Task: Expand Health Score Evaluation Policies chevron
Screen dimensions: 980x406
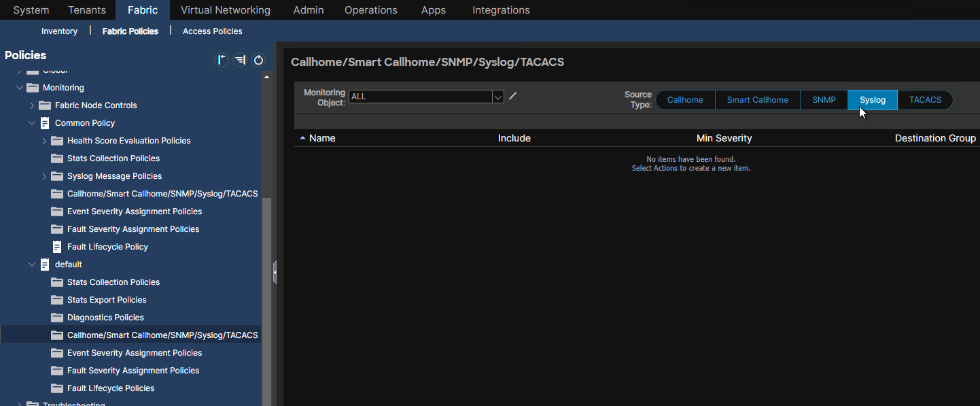Action: coord(44,141)
